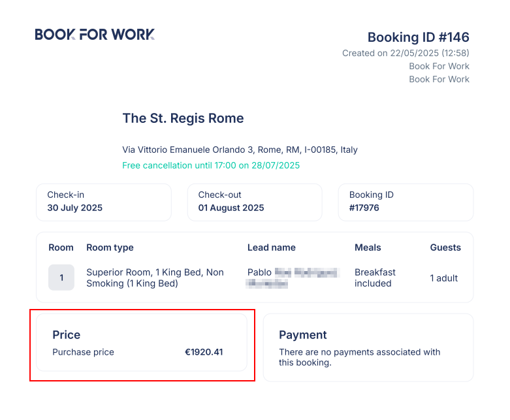The width and height of the screenshot is (510, 420).
Task: Click booking ID value #17976
Action: (364, 208)
